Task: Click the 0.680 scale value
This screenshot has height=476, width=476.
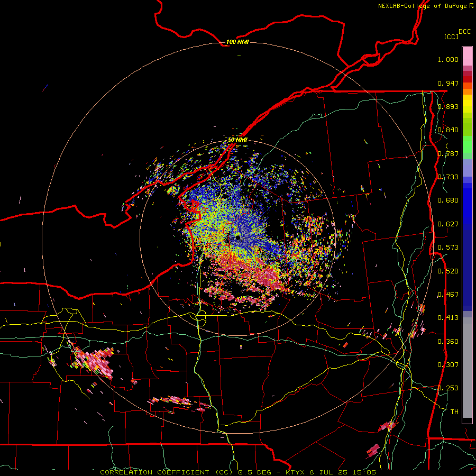Action: pos(448,200)
